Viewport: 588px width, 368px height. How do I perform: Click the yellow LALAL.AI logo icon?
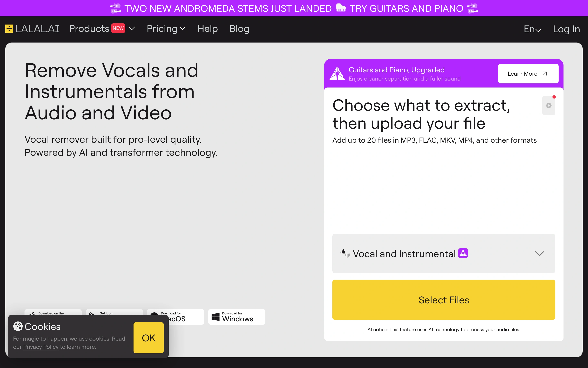(9, 29)
